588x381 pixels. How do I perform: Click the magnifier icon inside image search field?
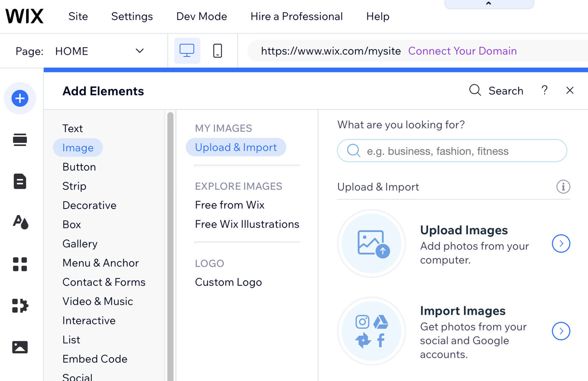click(354, 150)
